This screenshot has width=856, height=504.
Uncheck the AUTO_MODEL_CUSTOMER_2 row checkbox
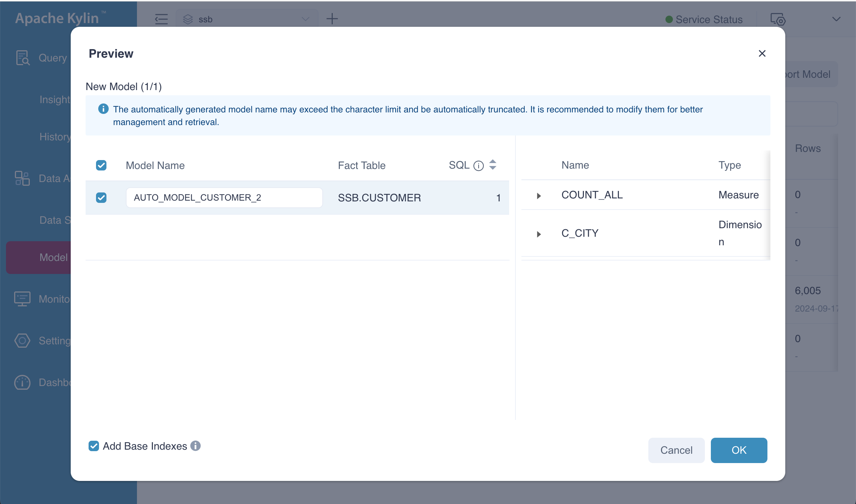point(101,198)
